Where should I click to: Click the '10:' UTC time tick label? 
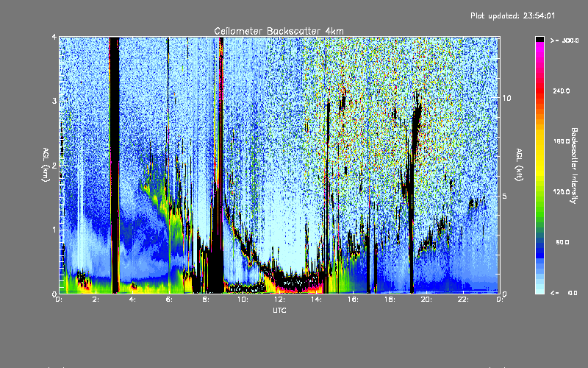(243, 300)
